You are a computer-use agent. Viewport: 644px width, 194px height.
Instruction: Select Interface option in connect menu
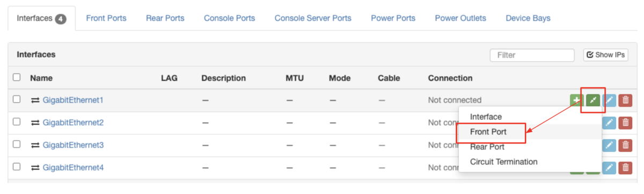point(486,117)
